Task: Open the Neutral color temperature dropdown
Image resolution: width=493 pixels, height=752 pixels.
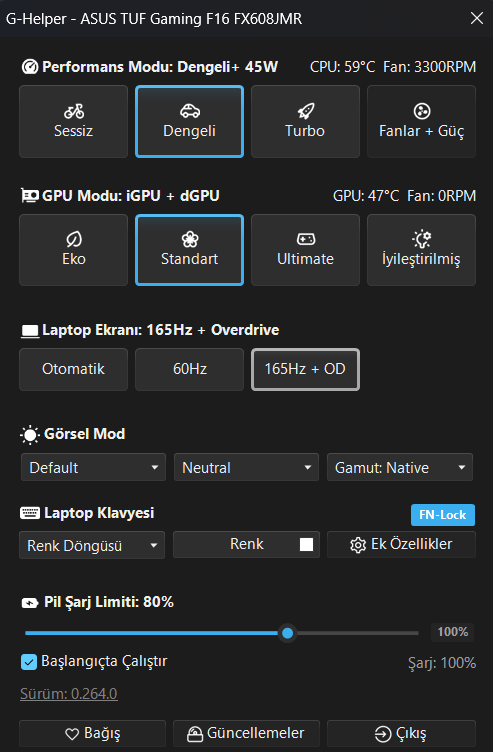Action: (x=246, y=467)
